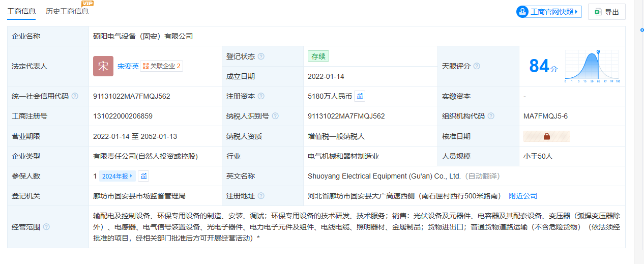Select the registration number 131022000206859
The image size is (644, 264).
tap(123, 116)
